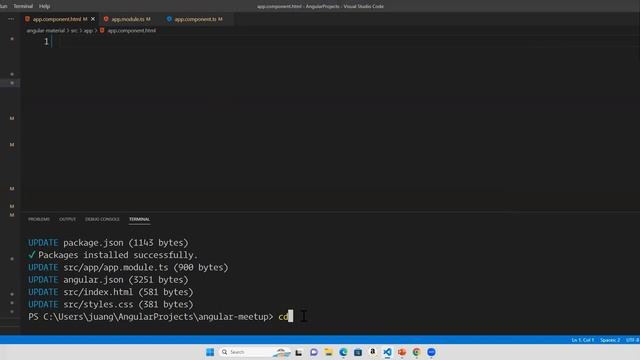Open the Help menu

44,6
